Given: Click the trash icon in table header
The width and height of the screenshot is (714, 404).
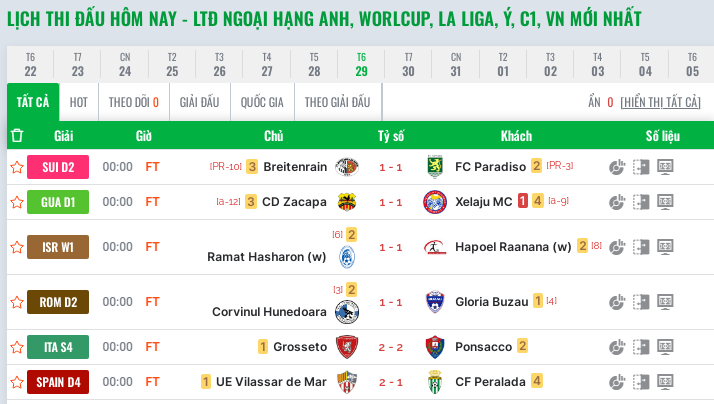Looking at the screenshot, I should (17, 136).
